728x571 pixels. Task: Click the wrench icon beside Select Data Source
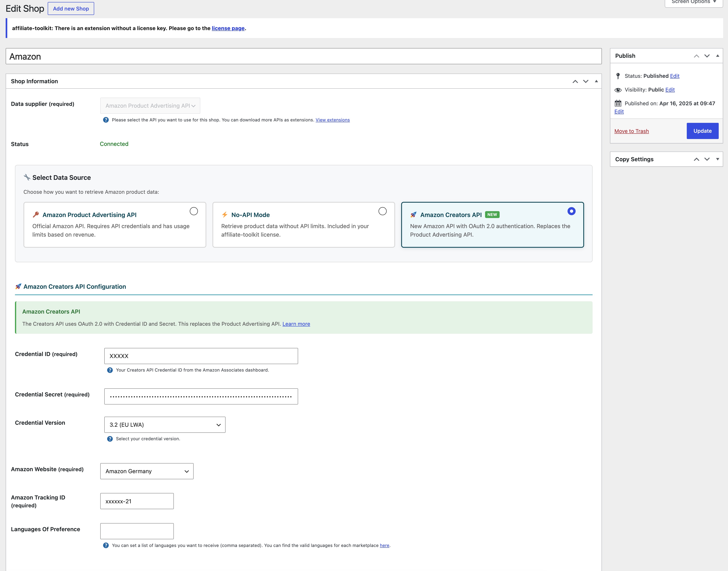click(27, 177)
